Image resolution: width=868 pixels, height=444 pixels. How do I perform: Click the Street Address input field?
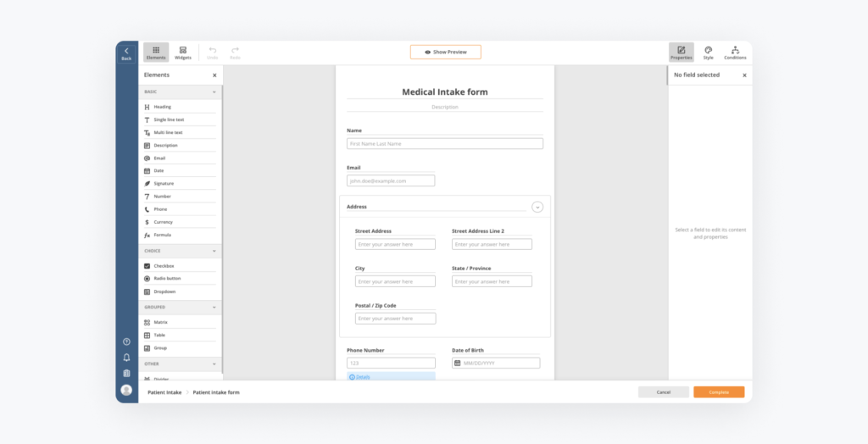[395, 244]
